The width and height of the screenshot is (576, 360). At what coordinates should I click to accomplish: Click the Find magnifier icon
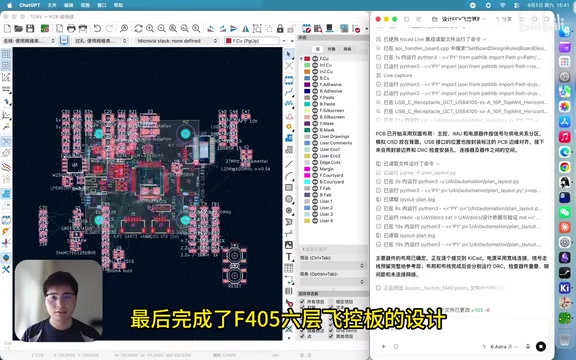pyautogui.click(x=124, y=28)
